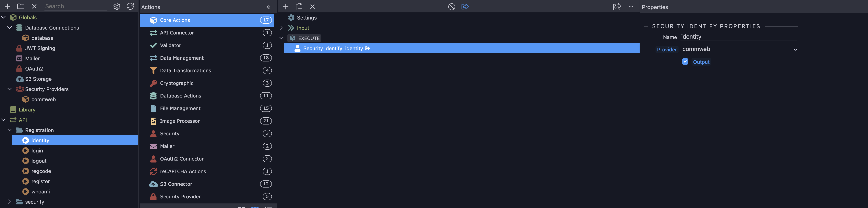Open the Mailer actions category
Viewport: 868px width, 208px height.
207,146
